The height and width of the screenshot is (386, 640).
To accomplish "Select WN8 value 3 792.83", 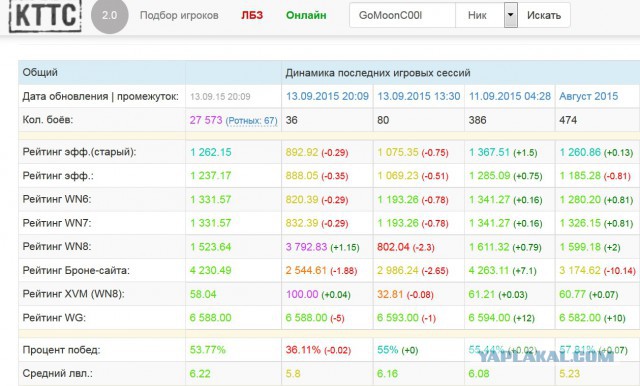I will pyautogui.click(x=306, y=247).
